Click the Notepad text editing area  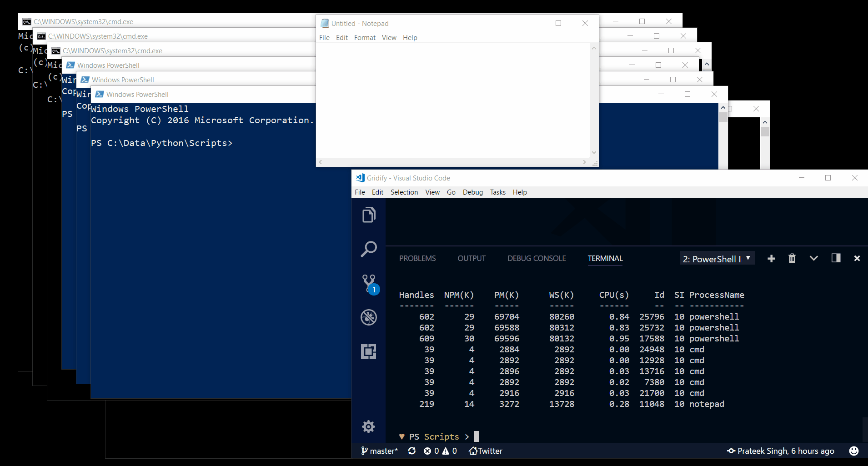(453, 100)
